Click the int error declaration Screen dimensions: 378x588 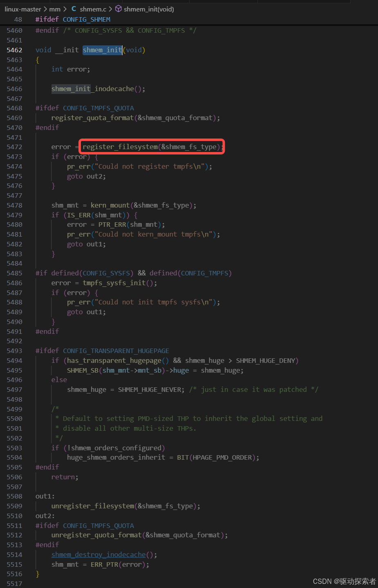click(x=71, y=69)
